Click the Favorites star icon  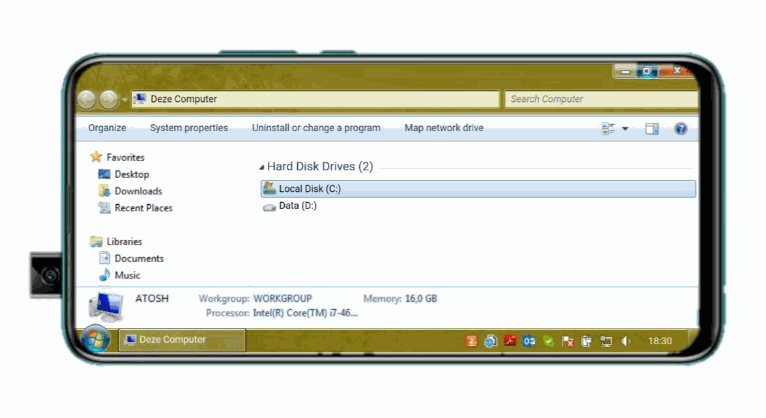(x=96, y=157)
